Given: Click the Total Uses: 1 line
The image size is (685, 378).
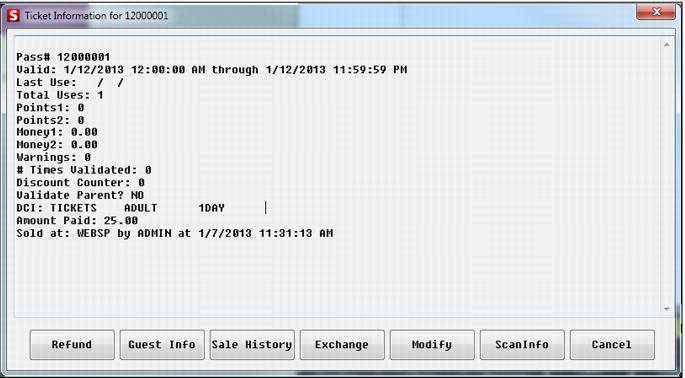Looking at the screenshot, I should [60, 95].
